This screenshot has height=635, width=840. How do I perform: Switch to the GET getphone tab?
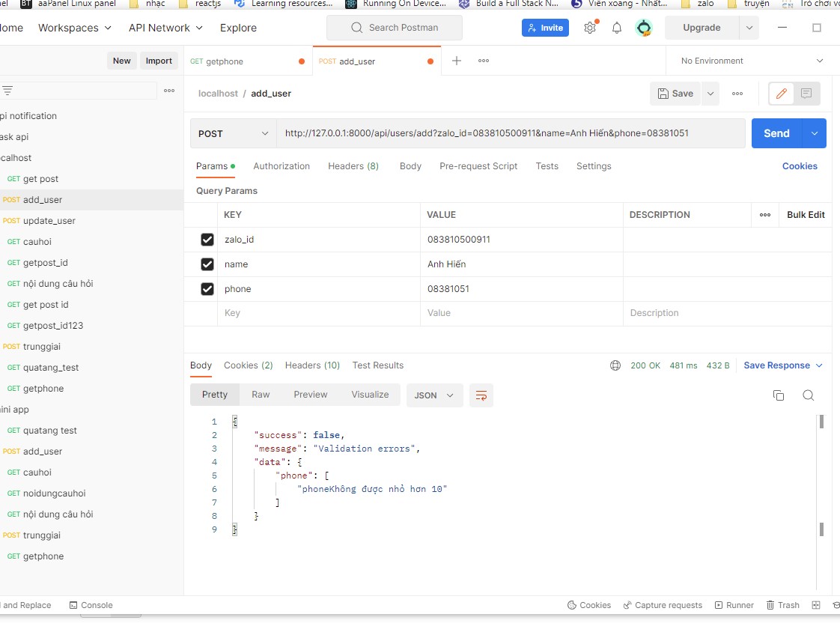pyautogui.click(x=248, y=61)
